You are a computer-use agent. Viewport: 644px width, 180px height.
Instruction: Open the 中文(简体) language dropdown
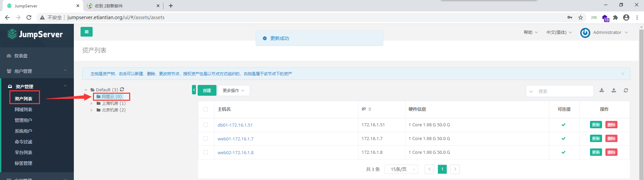[559, 32]
